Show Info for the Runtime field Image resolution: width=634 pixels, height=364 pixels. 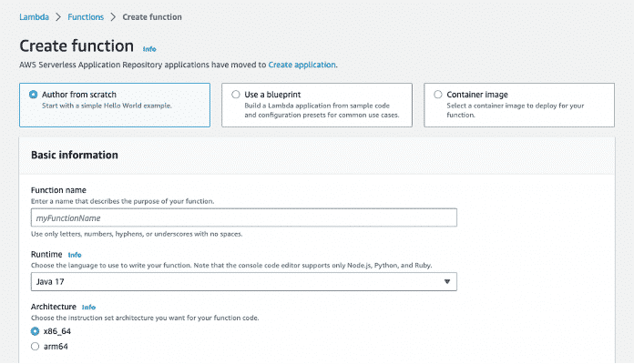(x=75, y=255)
